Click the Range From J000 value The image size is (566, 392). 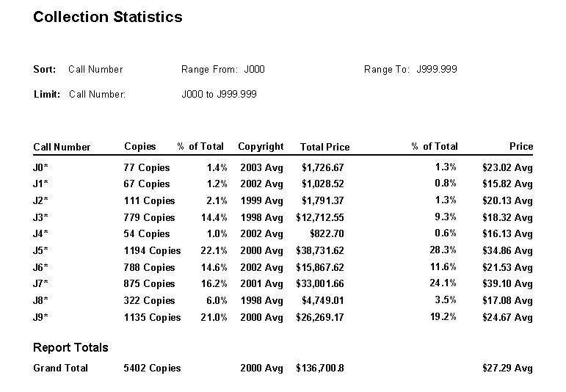pos(254,70)
